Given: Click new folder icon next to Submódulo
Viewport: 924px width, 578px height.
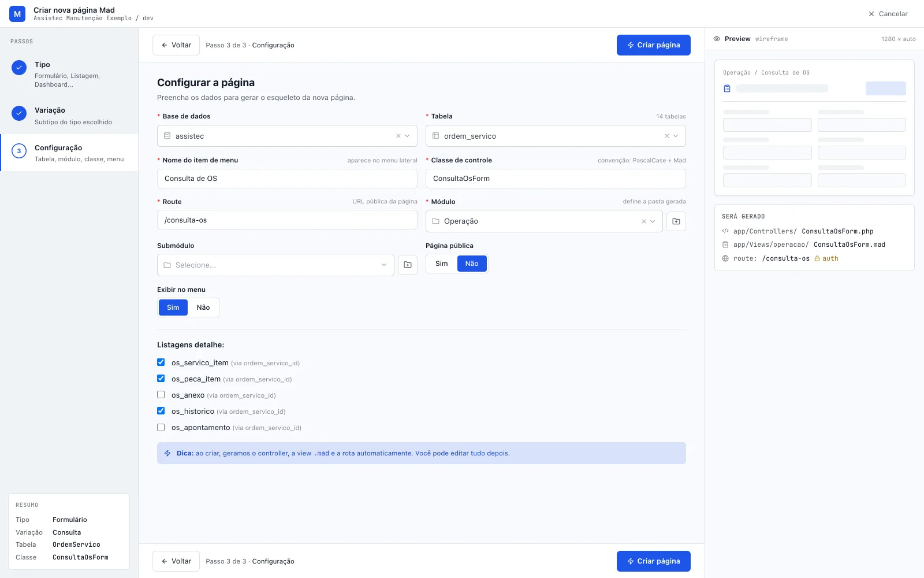Looking at the screenshot, I should (408, 265).
